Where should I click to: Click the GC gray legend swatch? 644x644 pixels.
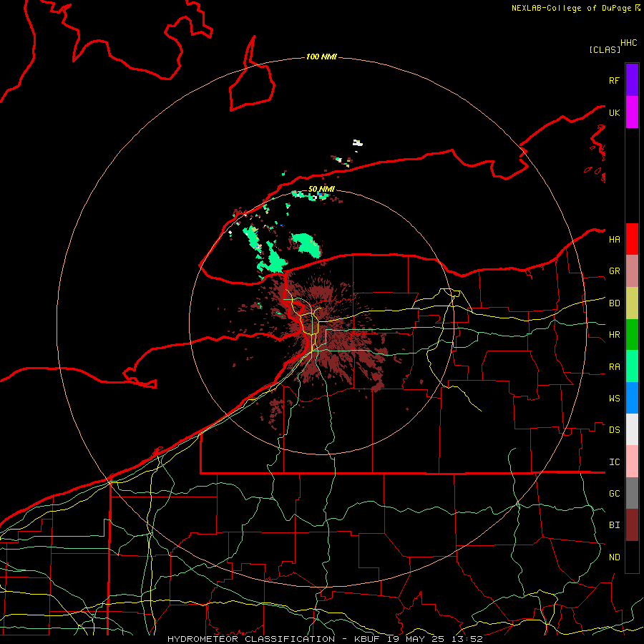(632, 493)
